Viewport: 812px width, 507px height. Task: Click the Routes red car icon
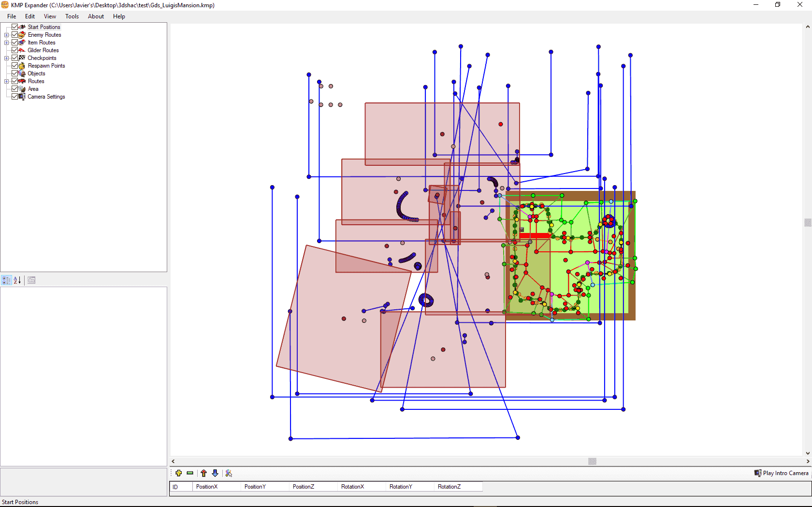[22, 81]
